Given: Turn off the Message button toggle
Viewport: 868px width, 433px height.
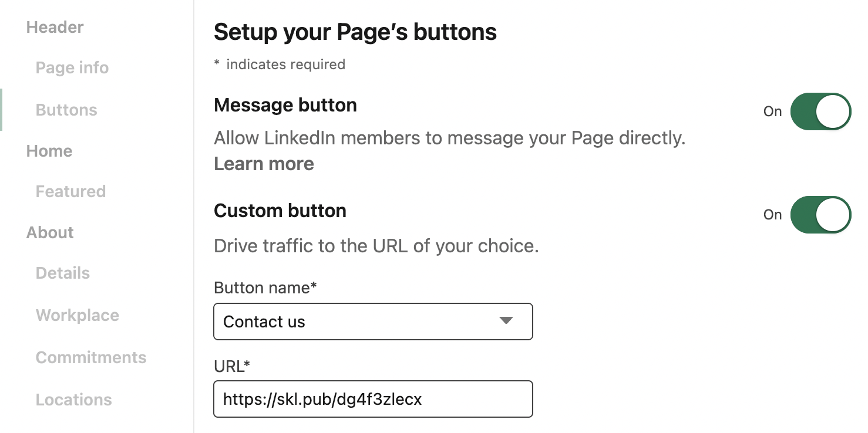Looking at the screenshot, I should pos(820,111).
